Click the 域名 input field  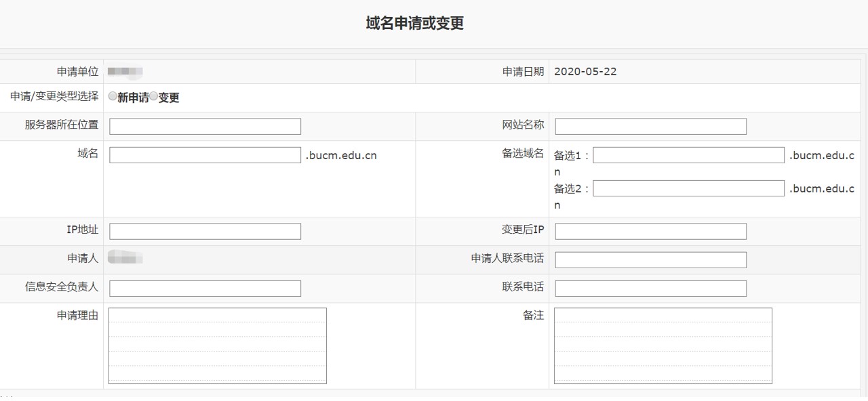205,155
